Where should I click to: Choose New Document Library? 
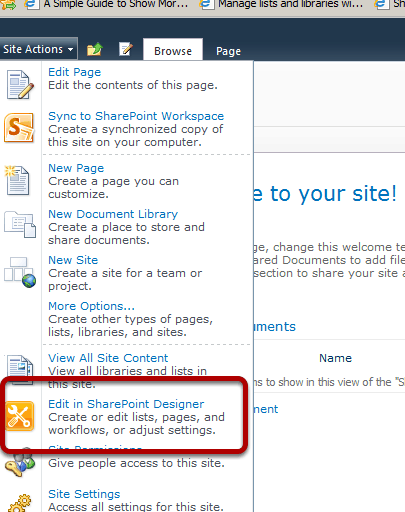tap(113, 214)
